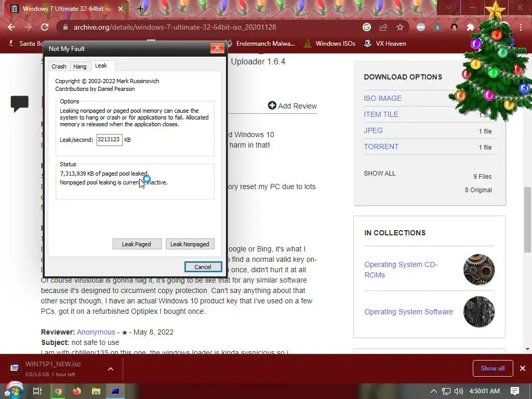This screenshot has height=399, width=532.
Task: Click the striped extension icon in toolbar
Action: [421, 27]
